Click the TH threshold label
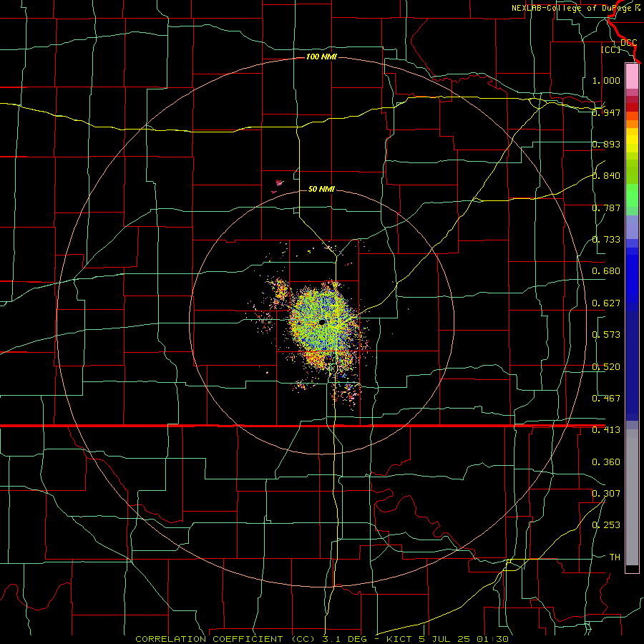Viewport: 644px width, 644px height. pos(615,557)
